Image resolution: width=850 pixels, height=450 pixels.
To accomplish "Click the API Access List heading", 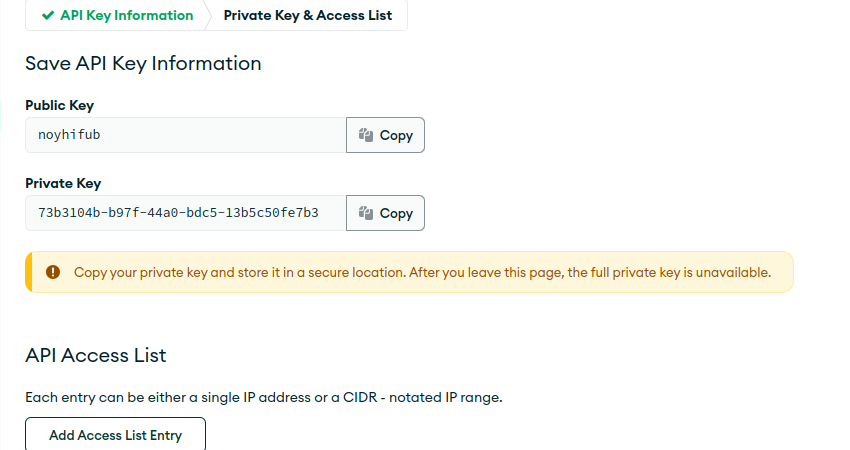I will click(96, 355).
